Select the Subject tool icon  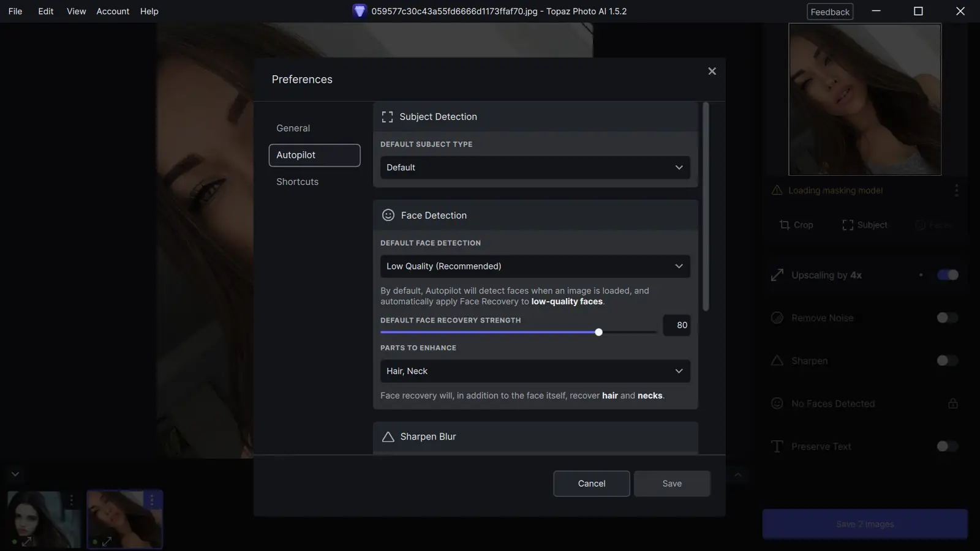point(848,225)
